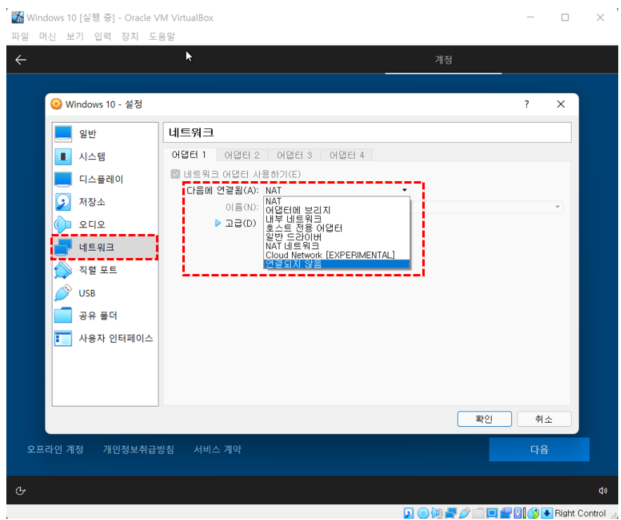Click the Right Control host key label

pyautogui.click(x=580, y=513)
